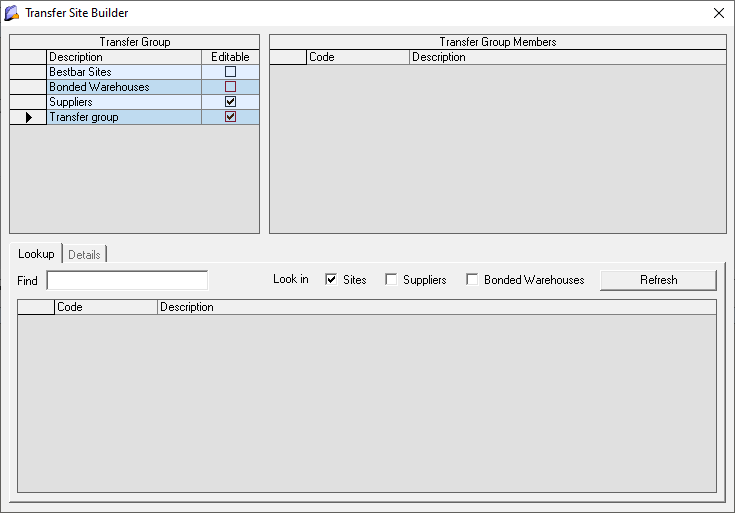
Task: Close the Transfer Site Builder window
Action: (x=718, y=13)
